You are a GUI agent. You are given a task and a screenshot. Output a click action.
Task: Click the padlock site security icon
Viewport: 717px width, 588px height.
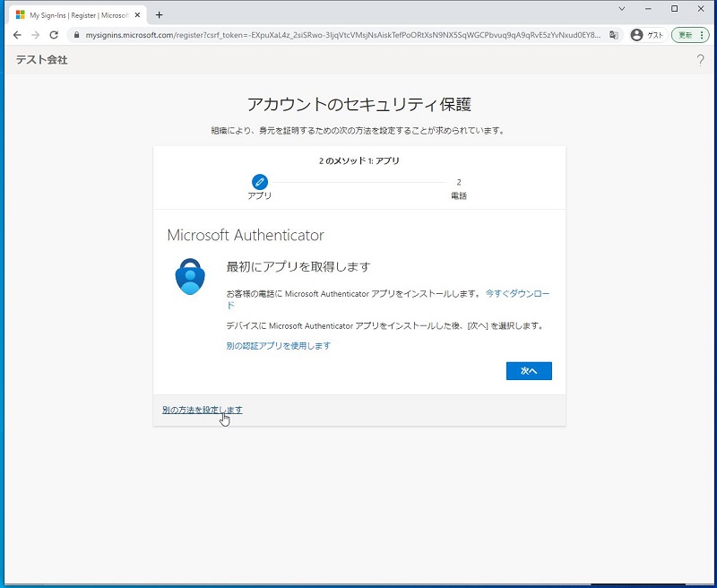76,35
